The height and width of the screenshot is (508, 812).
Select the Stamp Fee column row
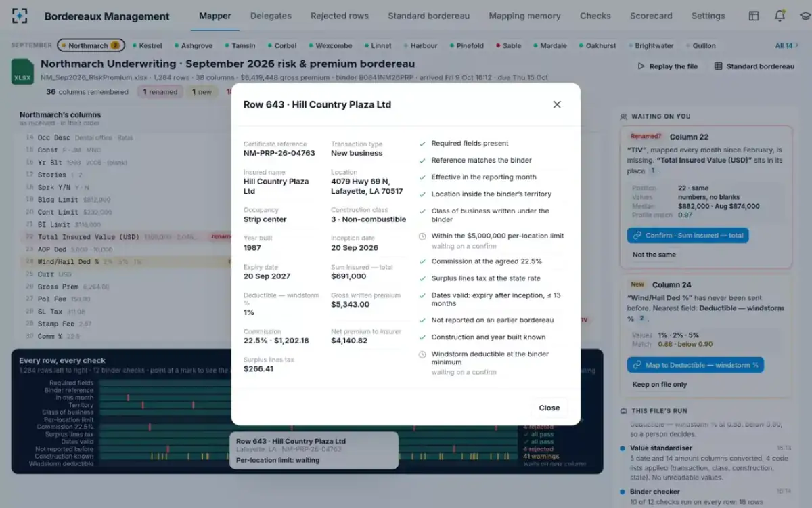tap(125, 324)
